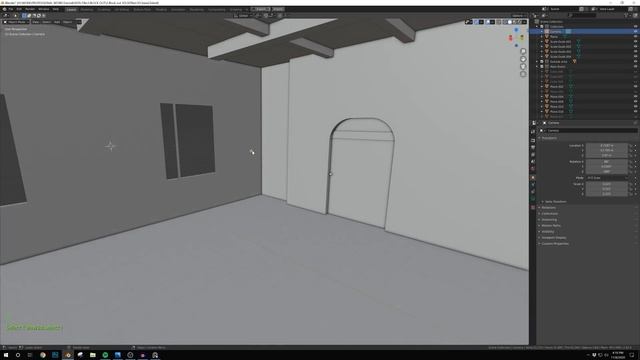Toggle lock on Rotation X
The height and width of the screenshot is (360, 640).
coord(631,162)
